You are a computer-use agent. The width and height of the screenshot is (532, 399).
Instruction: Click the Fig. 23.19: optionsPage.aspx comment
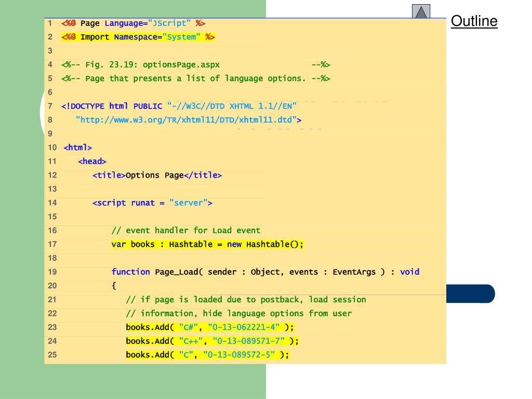pyautogui.click(x=195, y=64)
